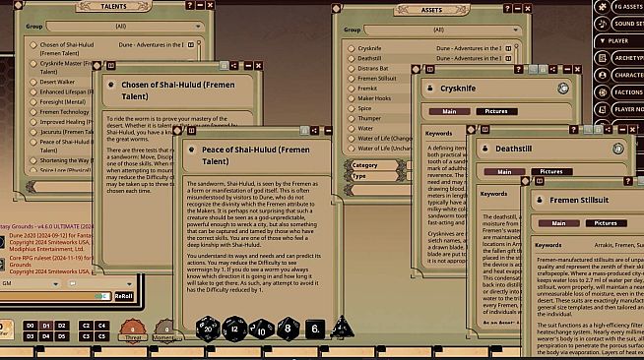This screenshot has height=360, width=644.
Task: Open help in the Fremen Stillsuit window
Action: 627,181
